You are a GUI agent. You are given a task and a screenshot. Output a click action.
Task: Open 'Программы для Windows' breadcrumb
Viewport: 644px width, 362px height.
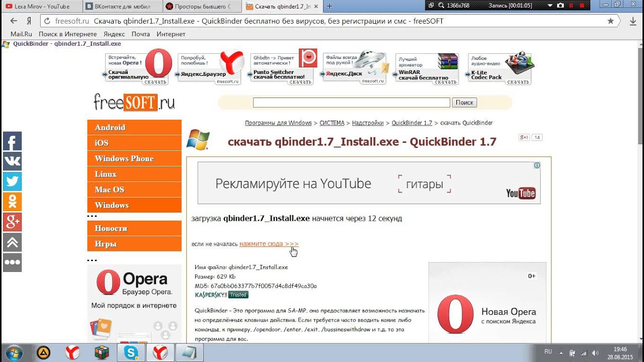click(278, 123)
